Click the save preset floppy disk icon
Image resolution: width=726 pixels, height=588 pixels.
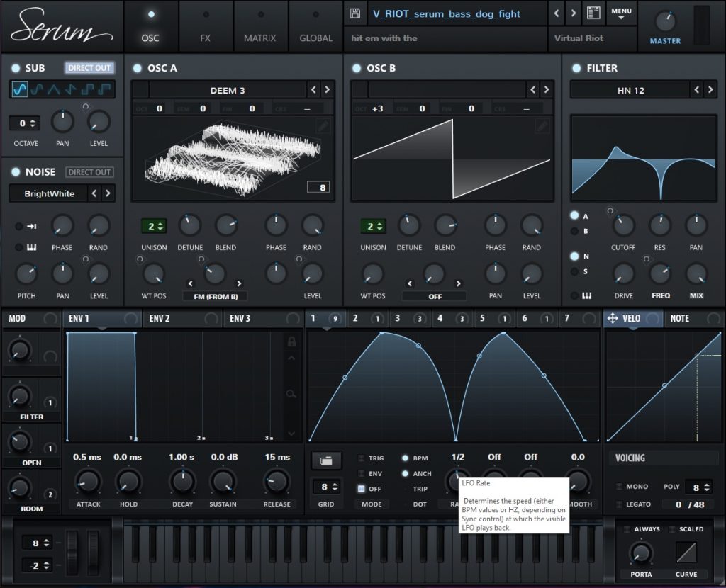coord(356,13)
